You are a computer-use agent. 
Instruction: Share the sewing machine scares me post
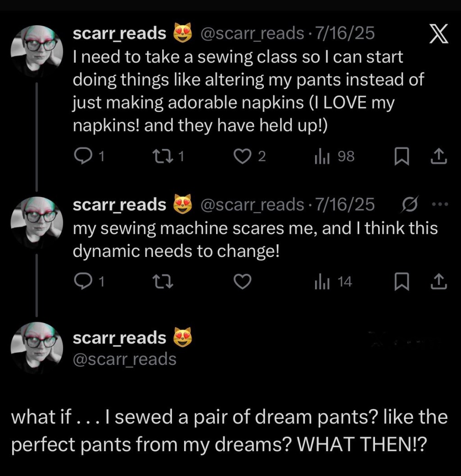(438, 282)
